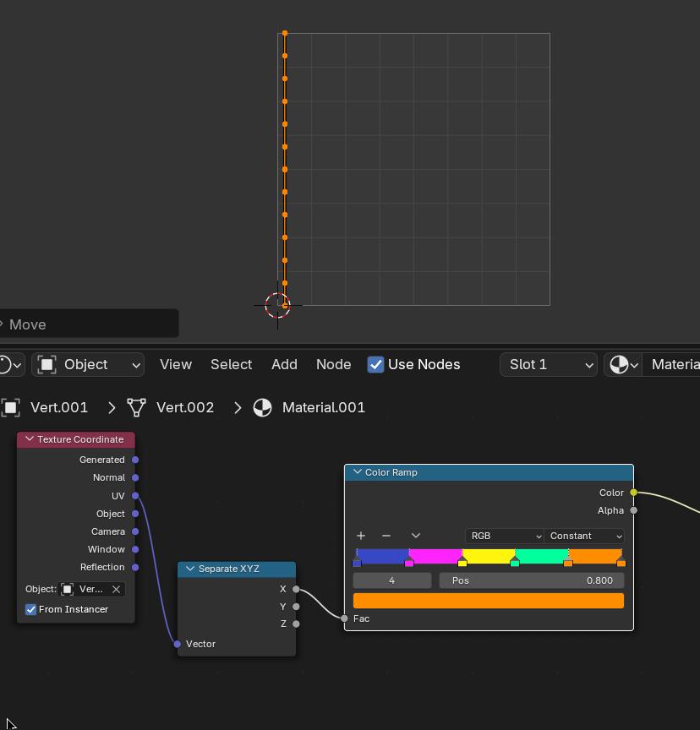700x730 pixels.
Task: Click the Vert.002 mesh data breadcrumb icon
Action: (x=136, y=407)
